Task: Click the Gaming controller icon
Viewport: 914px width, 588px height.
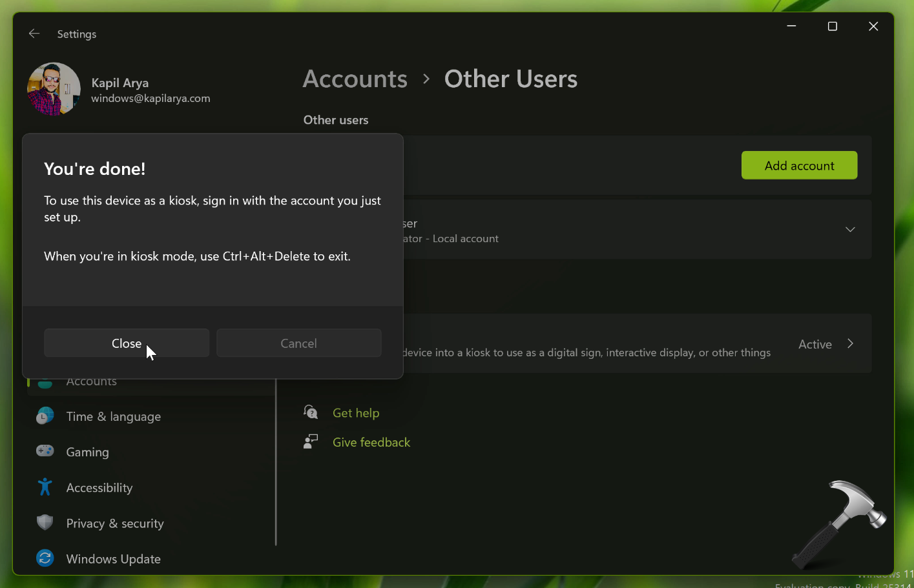Action: pos(45,451)
